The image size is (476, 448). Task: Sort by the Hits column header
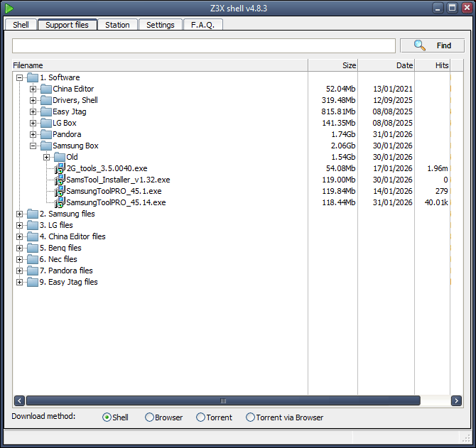coord(433,65)
